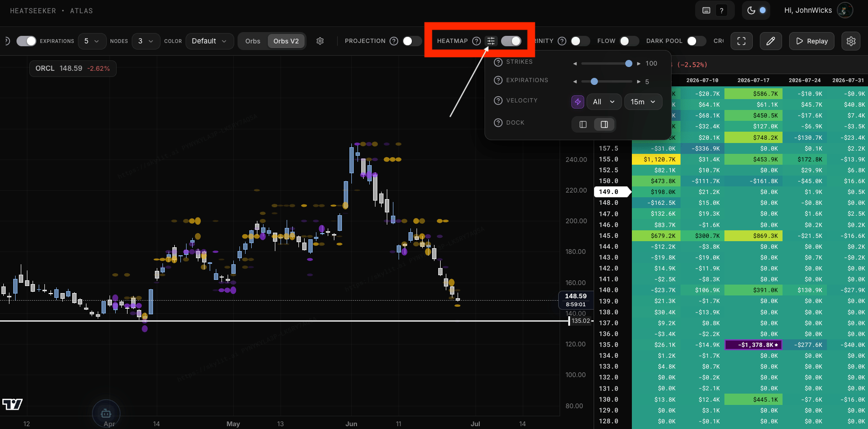Enable the Dark Pool toggle
This screenshot has height=429, width=868.
point(697,41)
